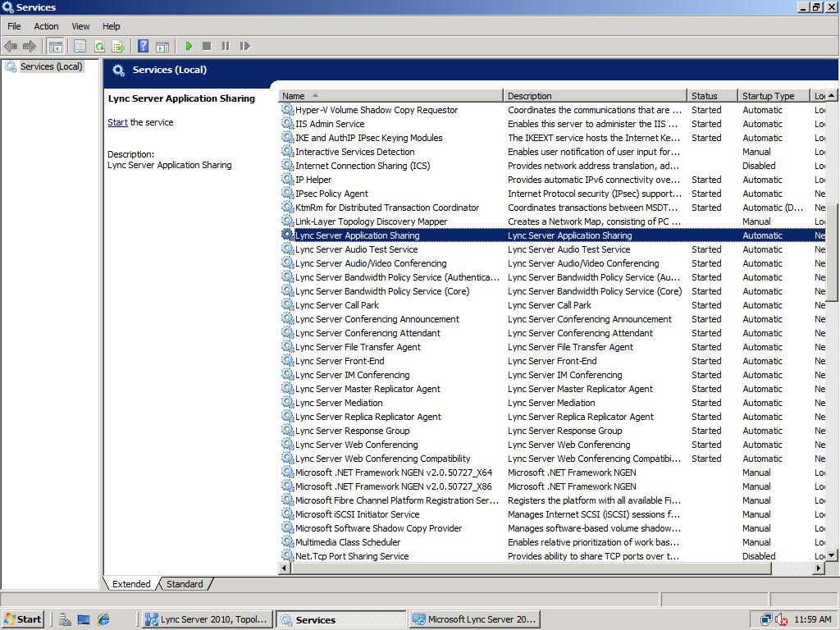The image size is (840, 630).
Task: Click vertical scrollbar up arrow
Action: [832, 95]
